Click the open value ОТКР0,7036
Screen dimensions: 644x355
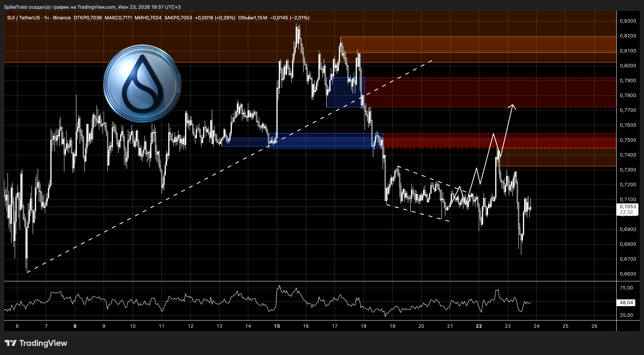(88, 18)
